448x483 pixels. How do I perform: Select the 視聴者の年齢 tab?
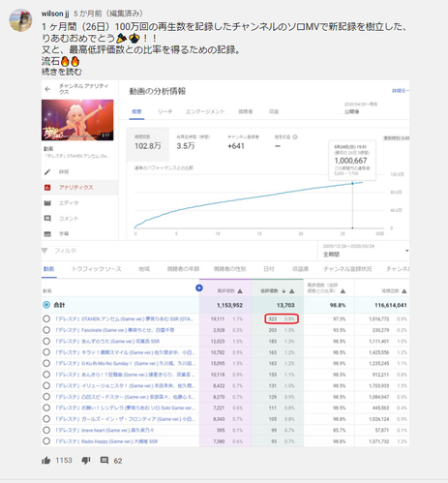[183, 269]
